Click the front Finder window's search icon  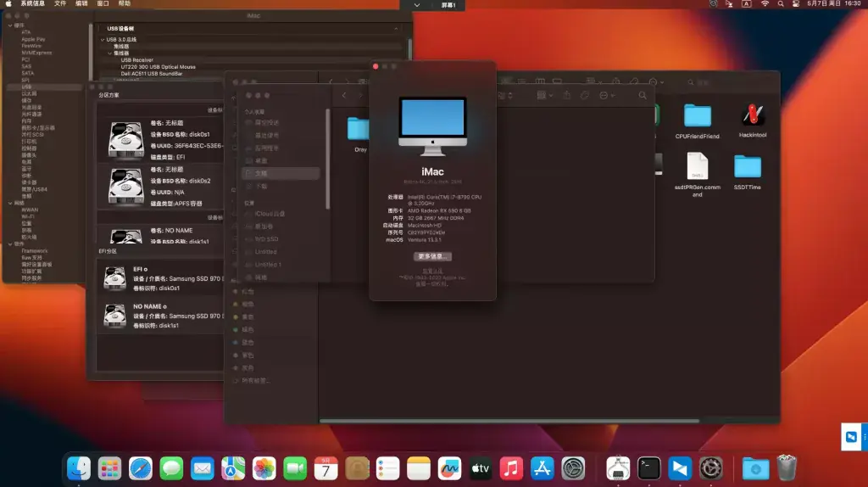coord(643,95)
